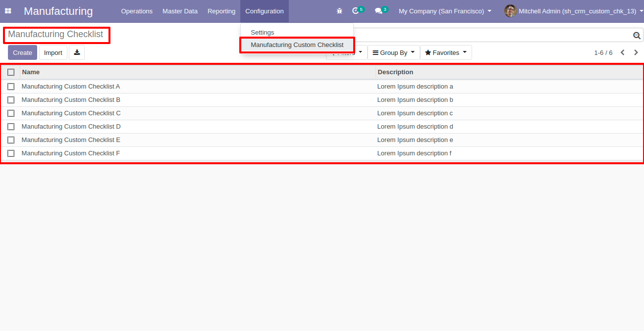Sort by the Description column header

395,72
